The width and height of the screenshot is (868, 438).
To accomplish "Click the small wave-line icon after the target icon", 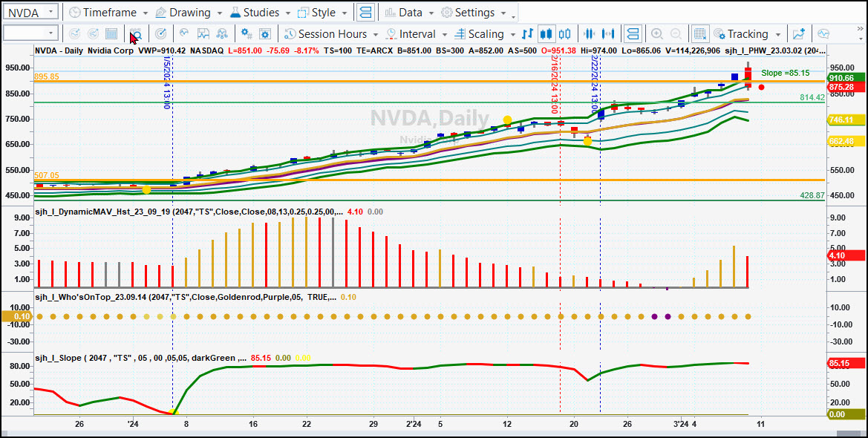I will [x=184, y=33].
